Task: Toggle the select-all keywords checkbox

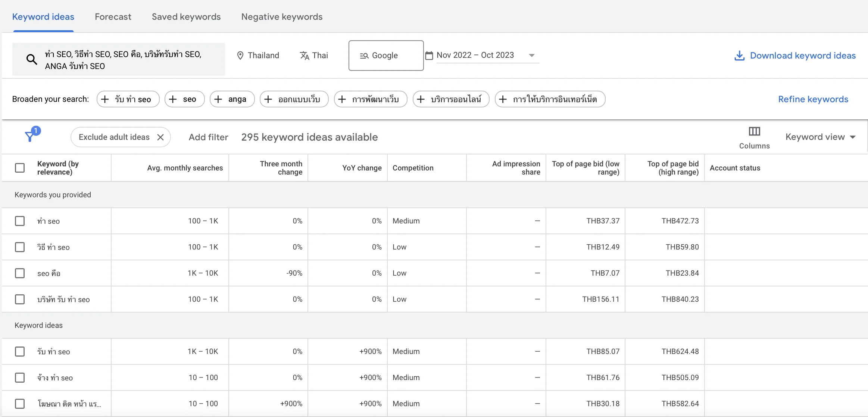Action: click(x=20, y=168)
